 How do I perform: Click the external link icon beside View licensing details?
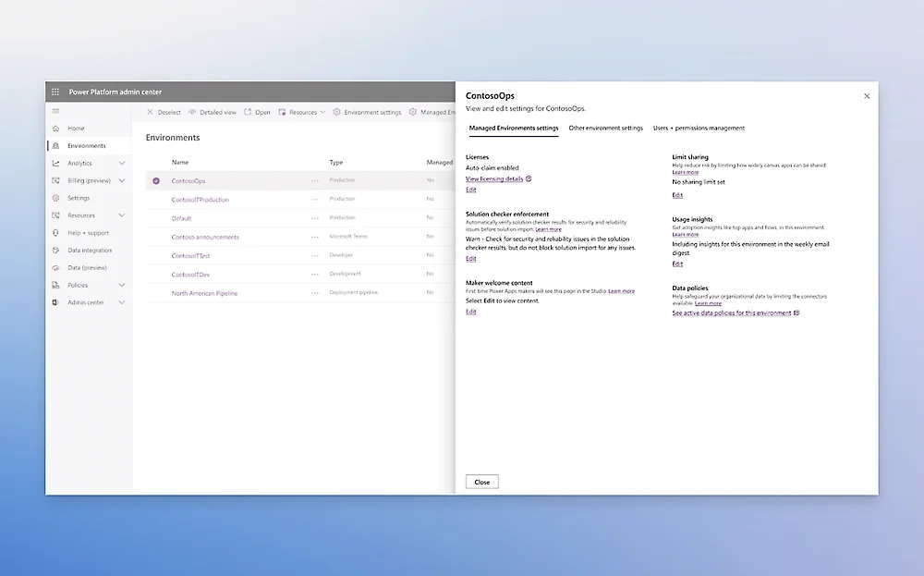[529, 178]
